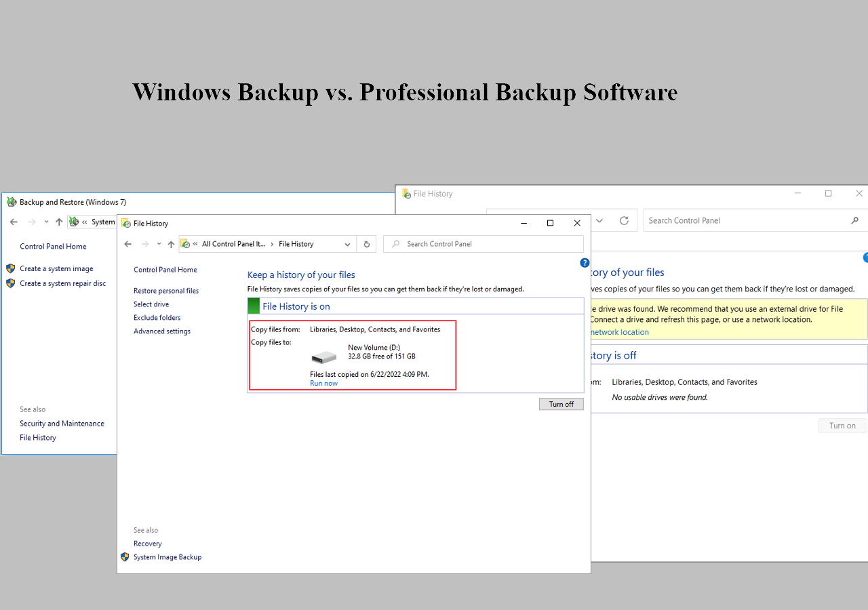Open File History link in Backup and Restore's See also
The image size is (868, 610).
(38, 438)
